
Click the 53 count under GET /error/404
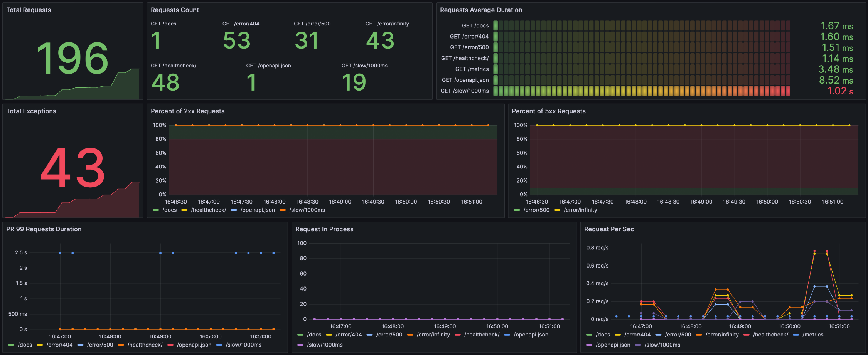(x=237, y=40)
